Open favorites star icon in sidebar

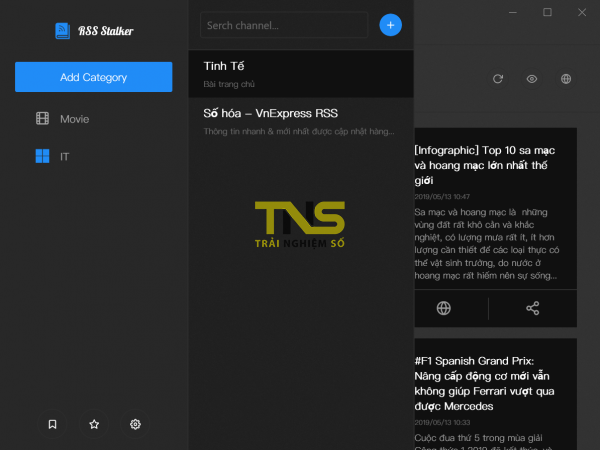click(x=94, y=424)
